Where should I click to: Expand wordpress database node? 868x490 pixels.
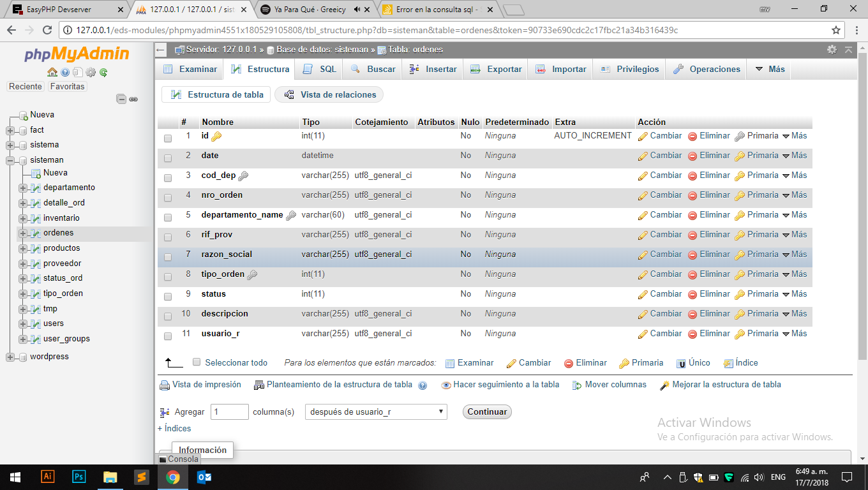pos(10,357)
